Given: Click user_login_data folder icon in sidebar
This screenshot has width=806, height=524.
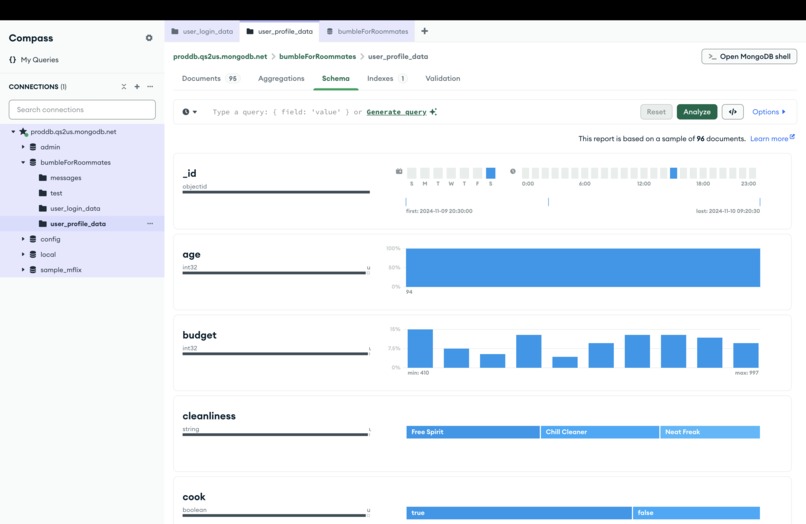Looking at the screenshot, I should 43,208.
